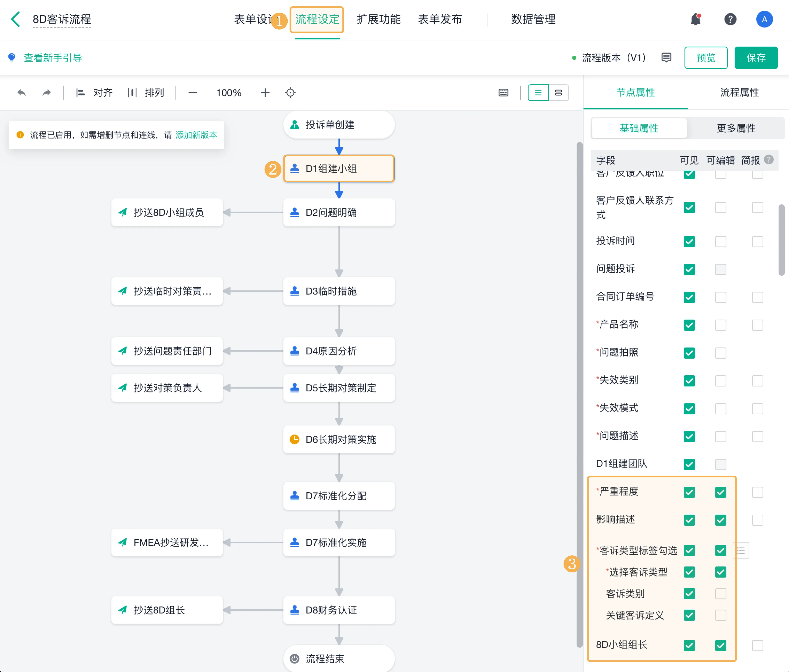
Task: Click the undo arrow icon
Action: point(22,93)
